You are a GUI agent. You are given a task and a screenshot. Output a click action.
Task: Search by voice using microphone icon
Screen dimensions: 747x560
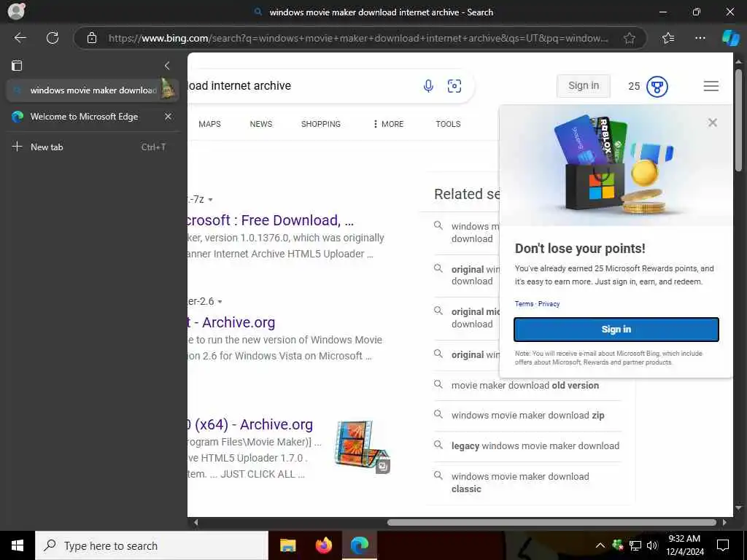(x=428, y=86)
